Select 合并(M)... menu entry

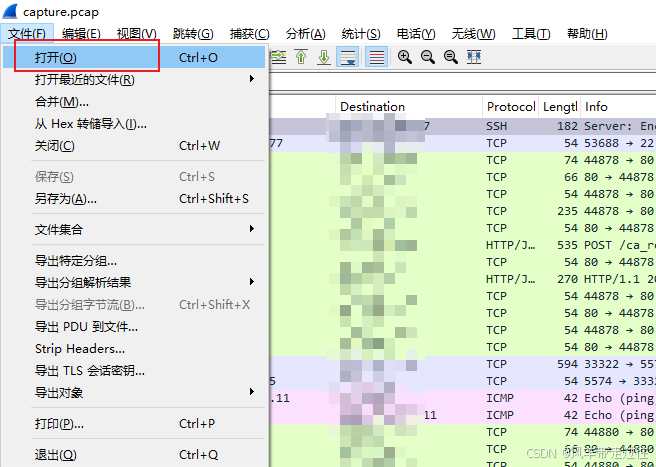click(x=134, y=101)
